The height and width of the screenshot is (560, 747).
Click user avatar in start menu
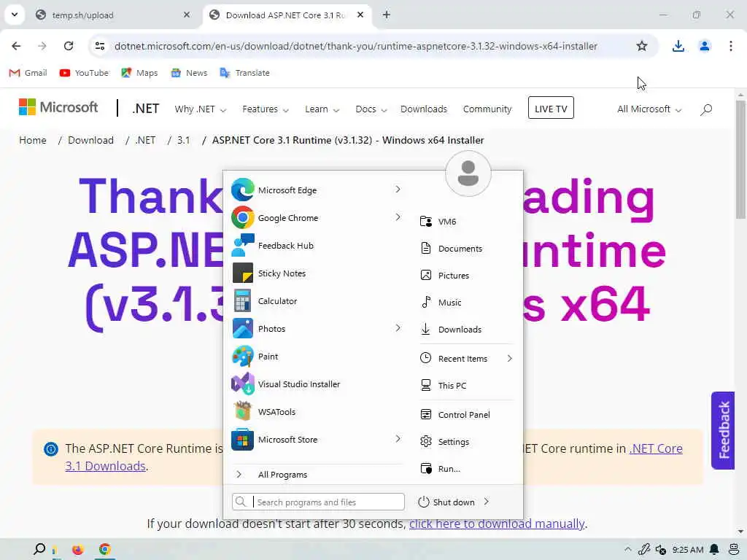468,174
